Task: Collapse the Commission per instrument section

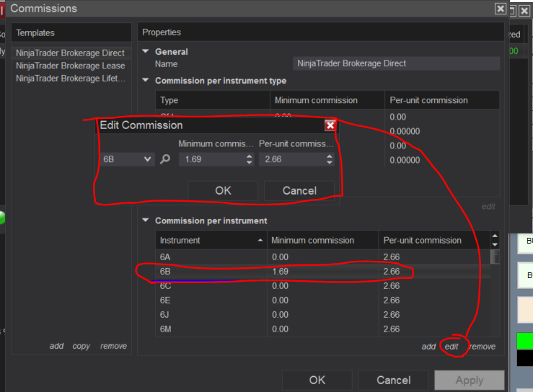Action: click(146, 220)
